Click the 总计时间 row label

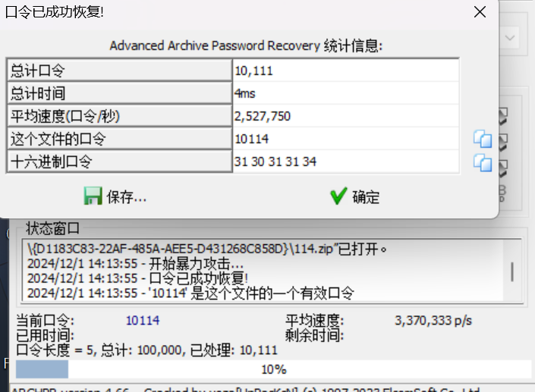tap(119, 93)
